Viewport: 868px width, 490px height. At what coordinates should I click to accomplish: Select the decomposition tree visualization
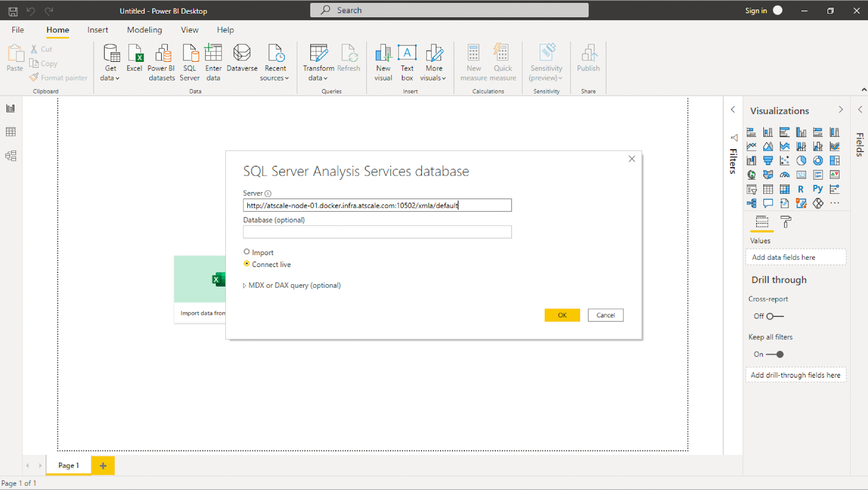pyautogui.click(x=751, y=203)
